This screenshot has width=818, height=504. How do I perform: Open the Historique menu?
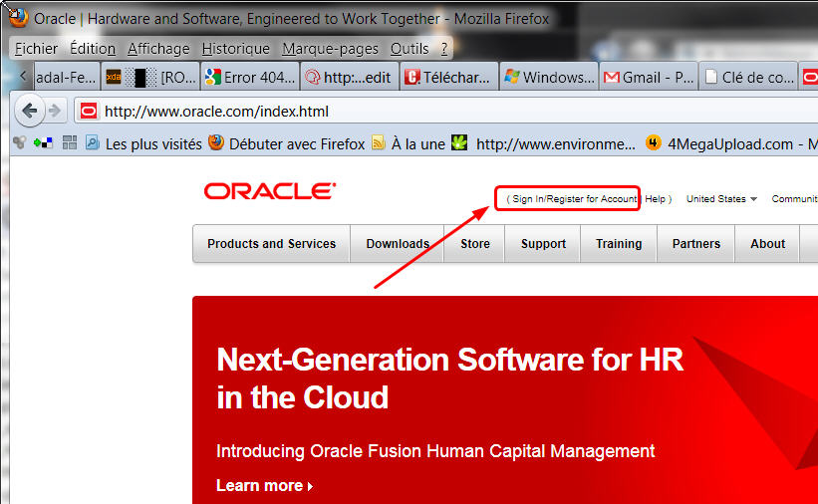coord(236,49)
